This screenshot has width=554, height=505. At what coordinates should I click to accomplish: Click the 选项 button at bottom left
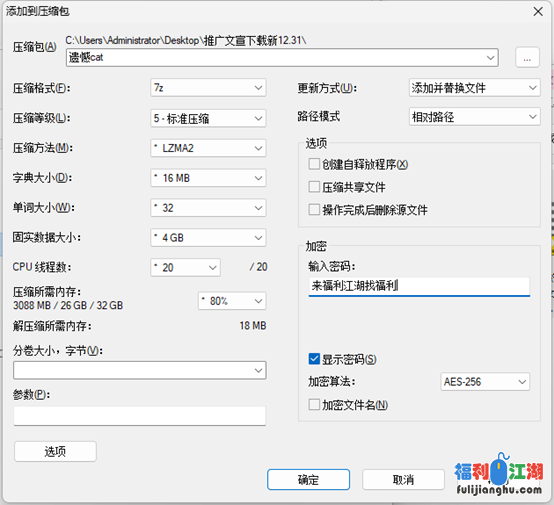click(x=55, y=451)
